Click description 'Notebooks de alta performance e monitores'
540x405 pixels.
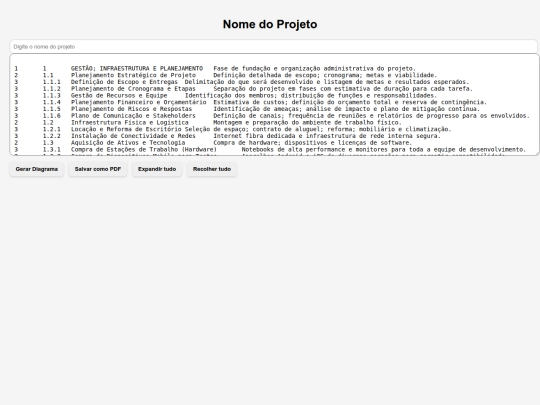314,149
